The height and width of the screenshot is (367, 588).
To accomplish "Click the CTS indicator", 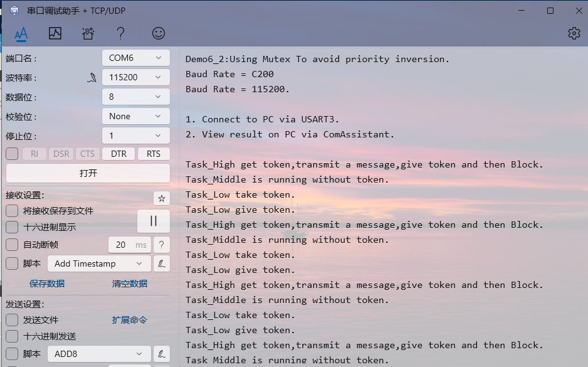I will [87, 154].
